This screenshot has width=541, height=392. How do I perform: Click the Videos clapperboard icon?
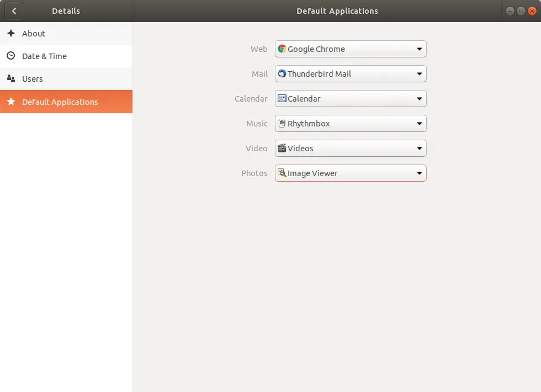point(282,148)
